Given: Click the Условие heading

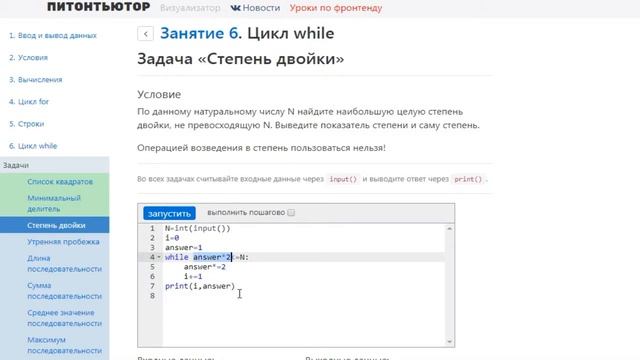Looking at the screenshot, I should coord(159,94).
